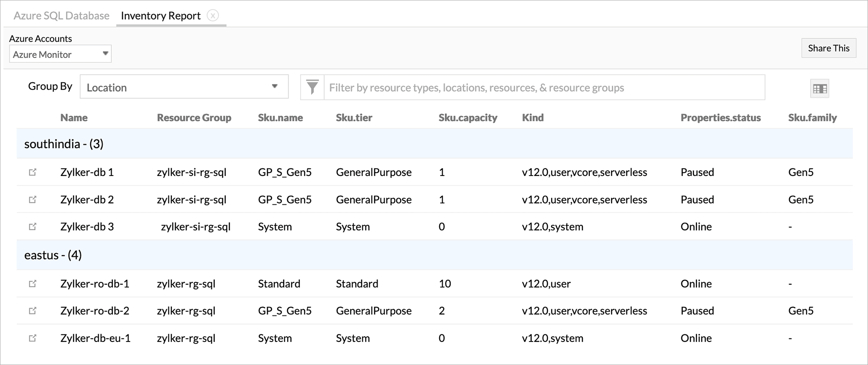Click the Share This button
The width and height of the screenshot is (868, 365).
click(x=828, y=48)
